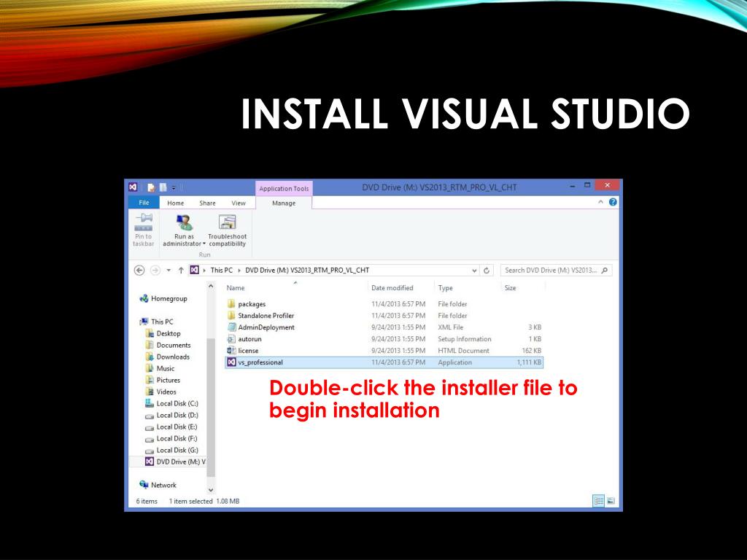The height and width of the screenshot is (560, 747).
Task: Switch to the View ribbon tab
Action: [239, 203]
